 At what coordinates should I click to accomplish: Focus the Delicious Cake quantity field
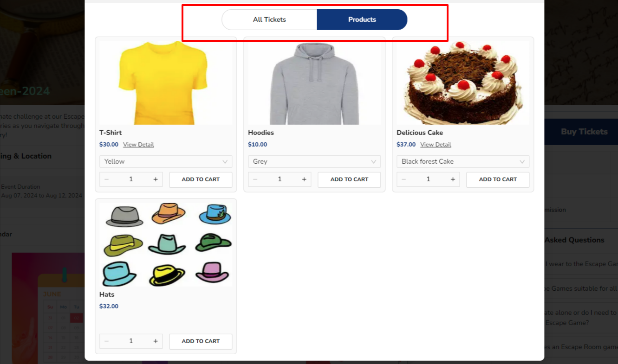[x=428, y=179]
